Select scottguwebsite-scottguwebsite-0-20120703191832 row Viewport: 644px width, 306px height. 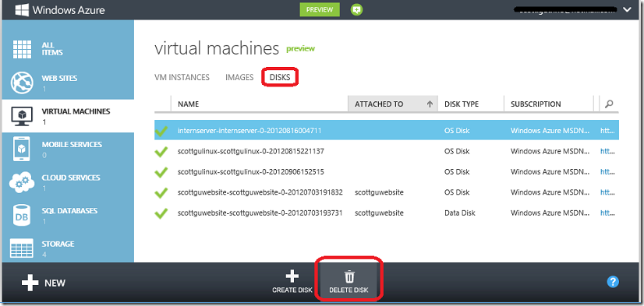387,192
